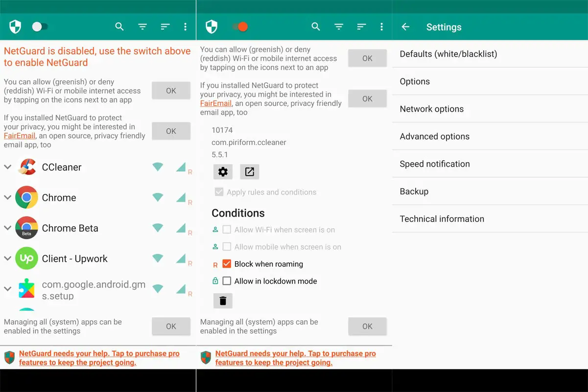Expand the Chrome Beta entry
588x392 pixels.
(7, 228)
